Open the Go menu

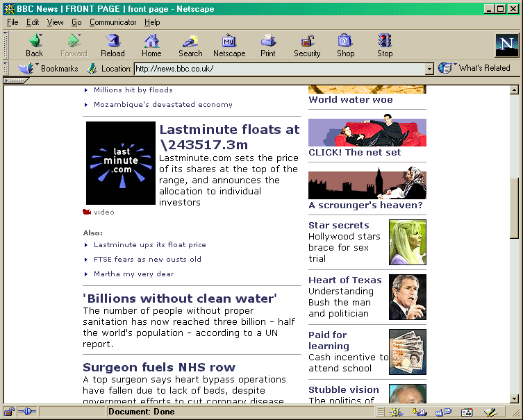point(76,22)
